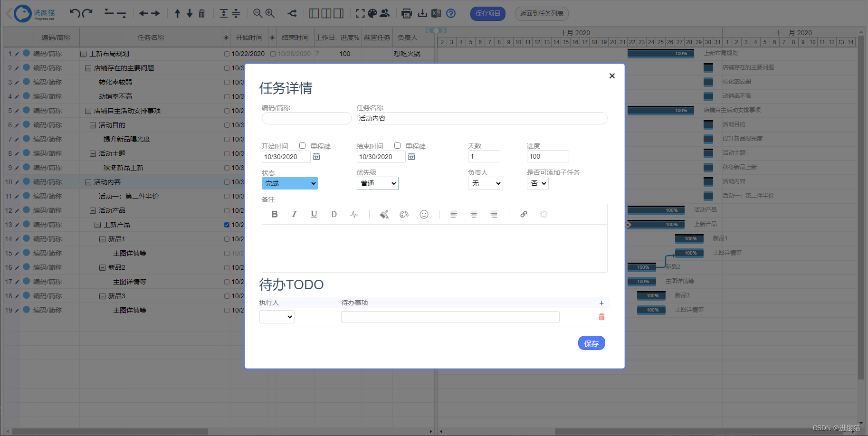Zoom in the Gantt timeline
The image size is (868, 436).
(270, 13)
